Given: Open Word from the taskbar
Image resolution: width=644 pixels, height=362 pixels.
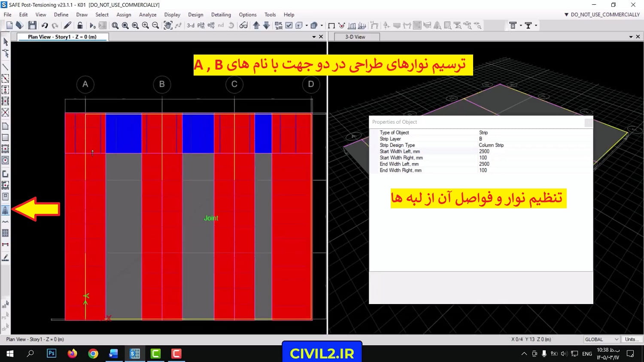Looking at the screenshot, I should (114, 353).
